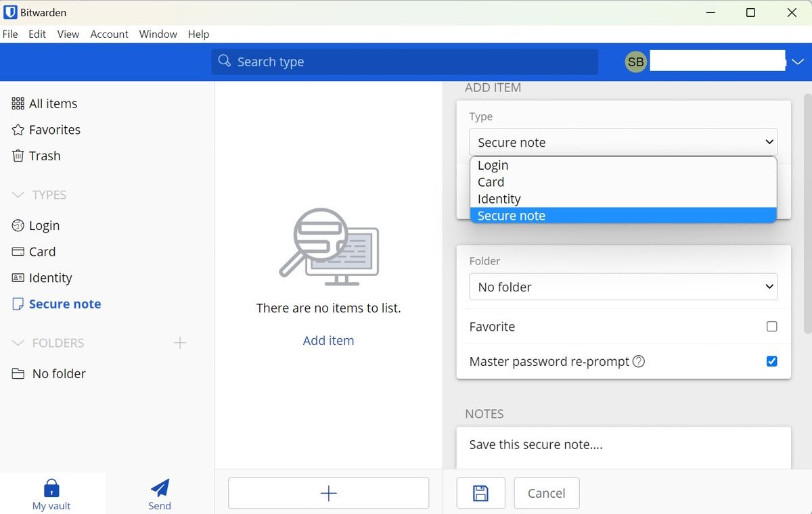Screen dimensions: 812x514
Task: Filter by Secure note type in sidebar
Action: pyautogui.click(x=65, y=304)
